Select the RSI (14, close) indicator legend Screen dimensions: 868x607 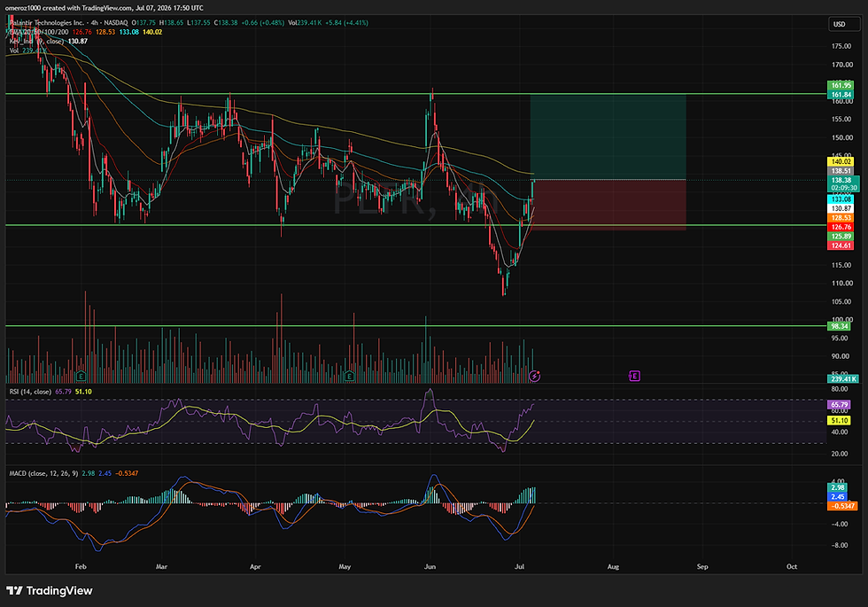[x=30, y=392]
